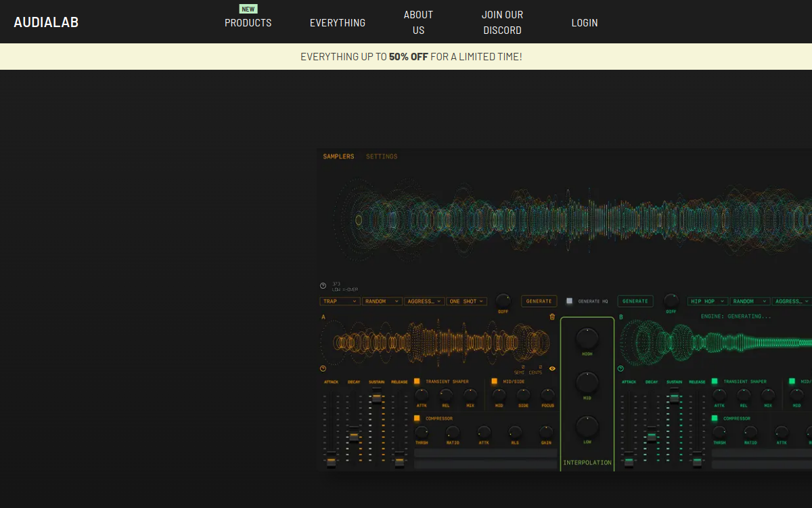Click sampler B Transient Shaper REL knob

tap(744, 394)
